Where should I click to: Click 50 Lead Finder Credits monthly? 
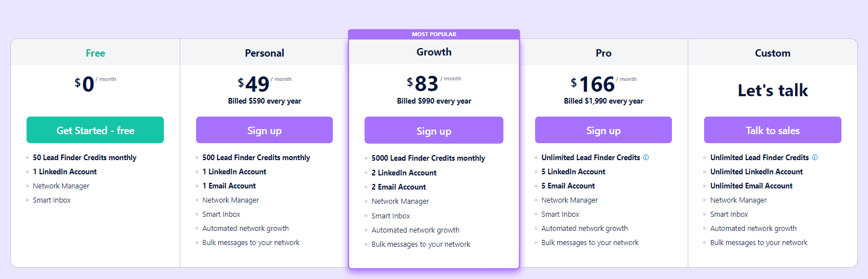click(85, 158)
